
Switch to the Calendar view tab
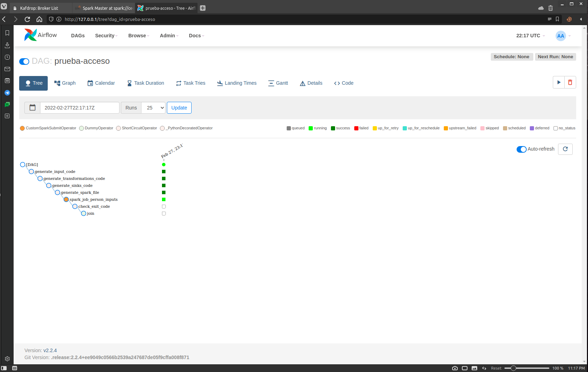101,83
